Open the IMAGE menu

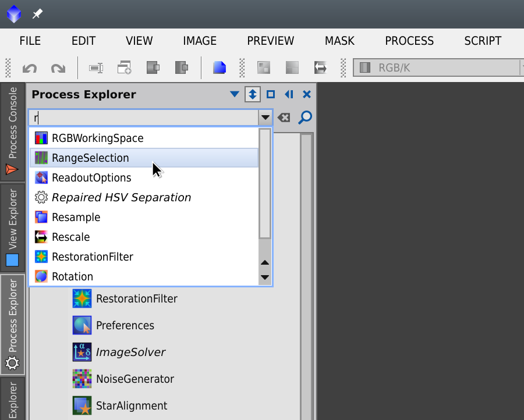pos(200,41)
